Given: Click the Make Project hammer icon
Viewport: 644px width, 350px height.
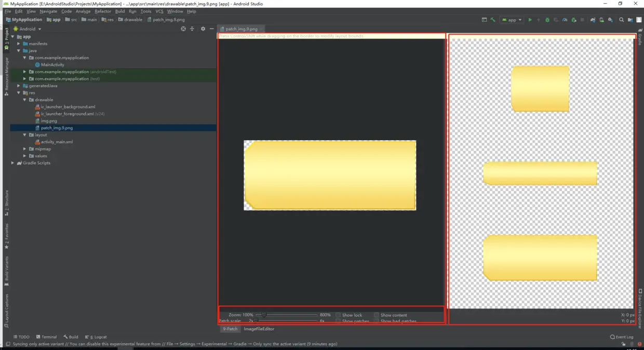Looking at the screenshot, I should tap(493, 20).
